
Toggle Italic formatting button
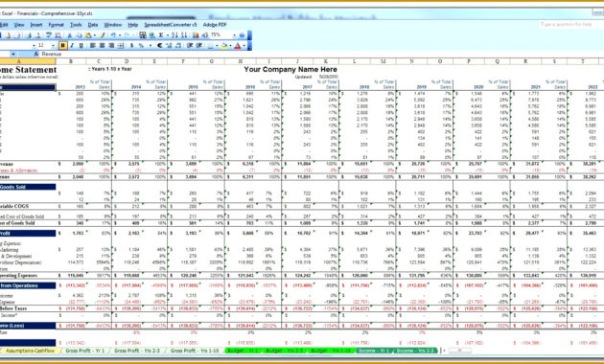[72, 45]
